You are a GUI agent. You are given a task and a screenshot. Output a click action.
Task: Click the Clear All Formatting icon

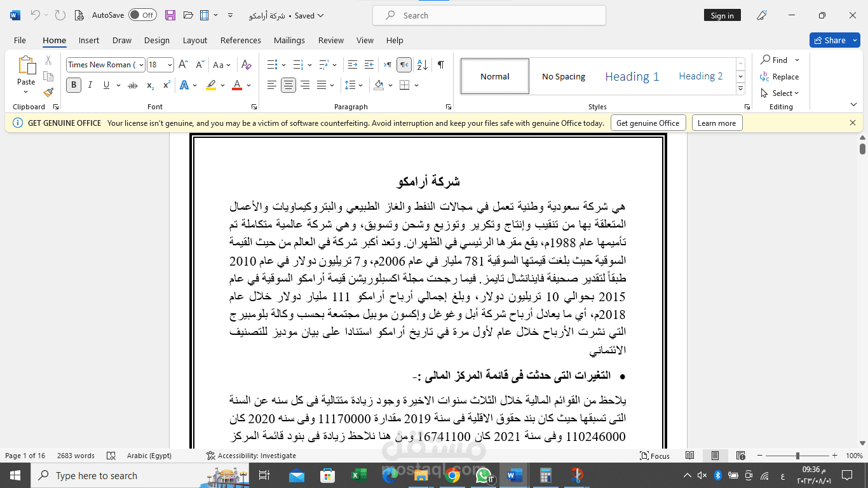pyautogui.click(x=247, y=65)
